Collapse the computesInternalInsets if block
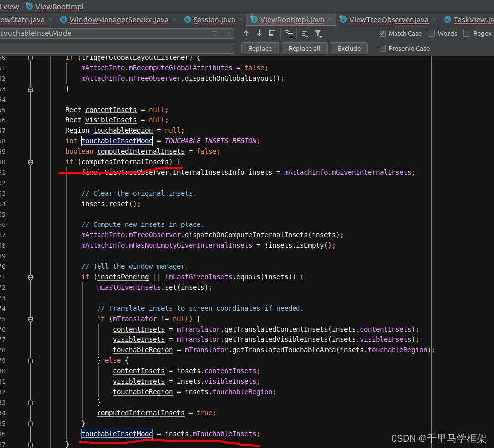Image resolution: width=494 pixels, height=448 pixels. [31, 162]
